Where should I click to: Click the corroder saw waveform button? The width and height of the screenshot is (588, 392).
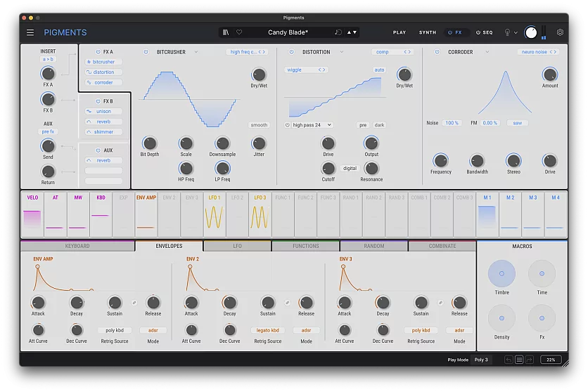click(x=518, y=123)
